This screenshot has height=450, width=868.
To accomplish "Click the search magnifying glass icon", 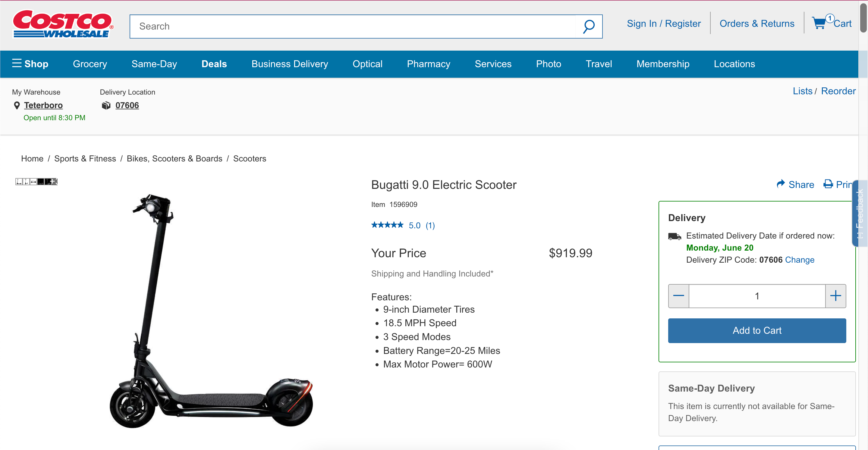I will click(589, 26).
